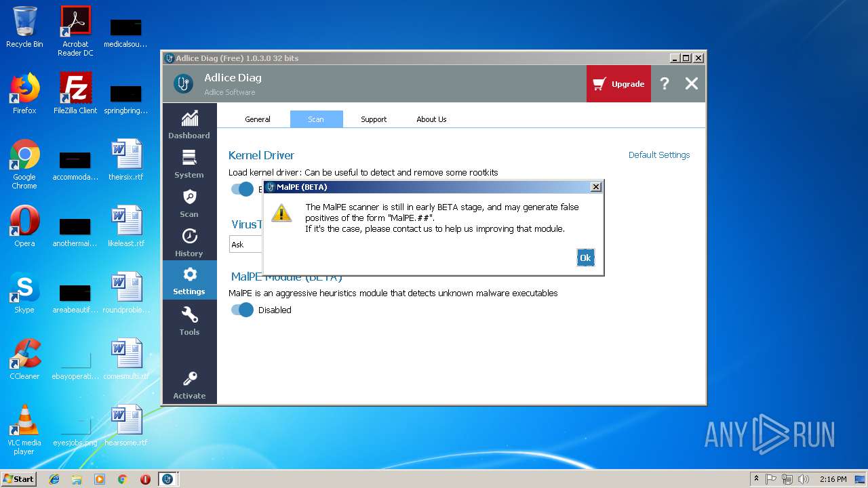The image size is (868, 488).
Task: Click the Default Settings link
Action: (x=659, y=155)
